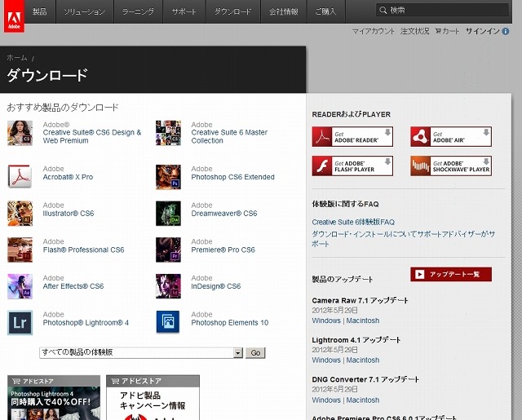Click the サインイン link
This screenshot has height=420, width=522.
coord(483,31)
